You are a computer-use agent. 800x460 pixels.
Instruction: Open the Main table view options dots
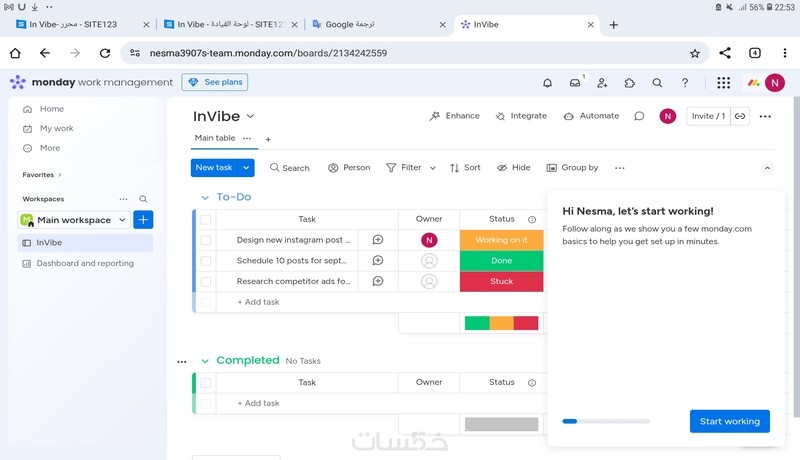pyautogui.click(x=247, y=138)
